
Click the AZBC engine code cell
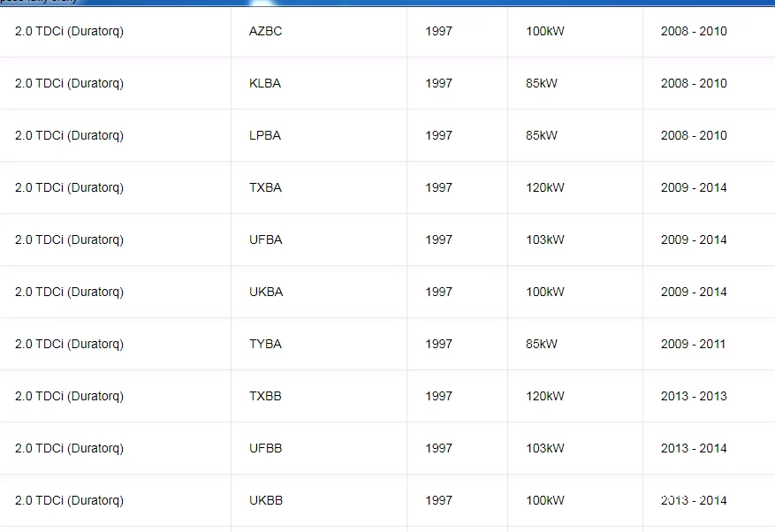coord(265,31)
